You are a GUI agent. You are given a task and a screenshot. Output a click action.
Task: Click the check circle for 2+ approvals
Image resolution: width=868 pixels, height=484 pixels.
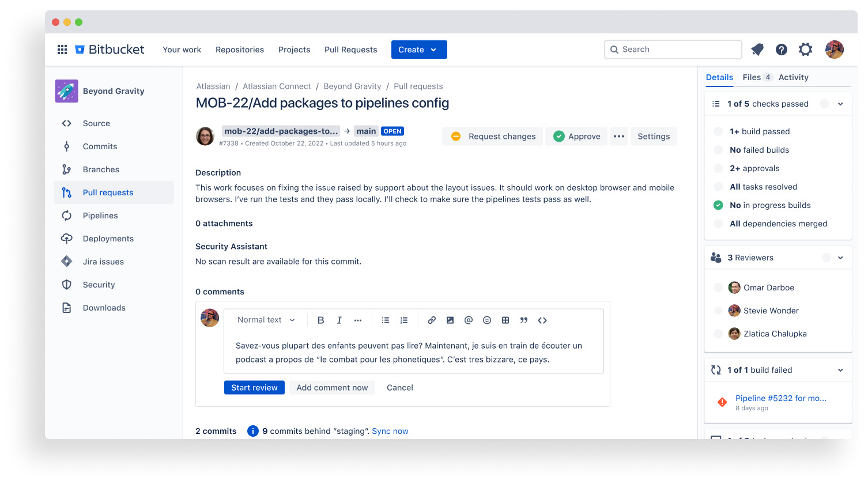coord(718,168)
